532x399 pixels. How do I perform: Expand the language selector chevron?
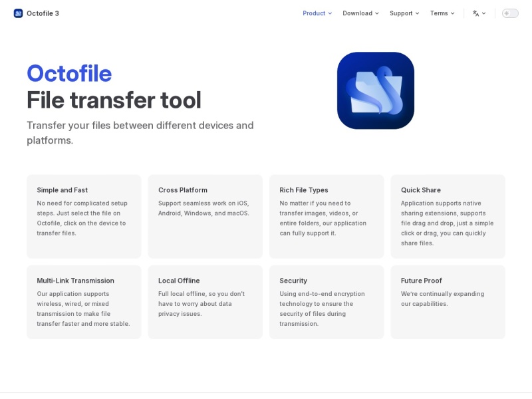click(484, 13)
